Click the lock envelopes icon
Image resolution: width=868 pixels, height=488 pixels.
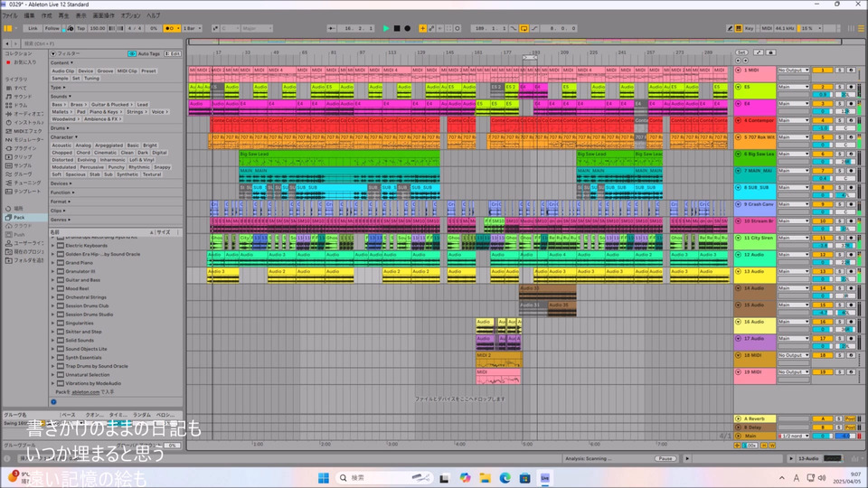pos(770,52)
